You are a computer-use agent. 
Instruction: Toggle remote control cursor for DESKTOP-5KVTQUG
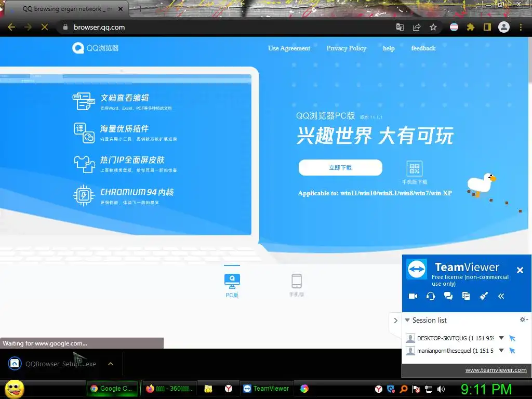click(512, 338)
